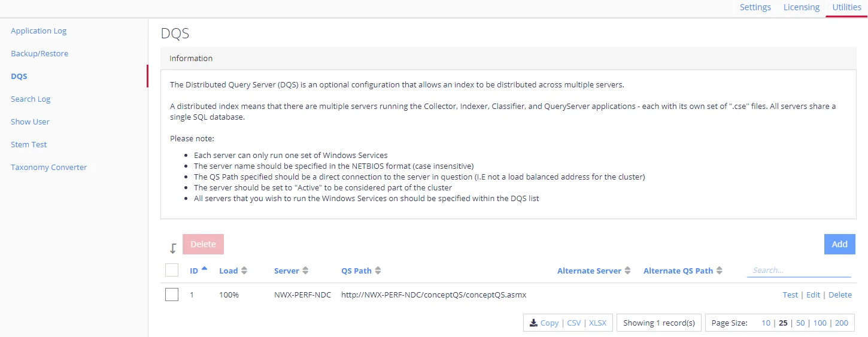
Task: Sort by QS Path column arrows
Action: (x=378, y=271)
